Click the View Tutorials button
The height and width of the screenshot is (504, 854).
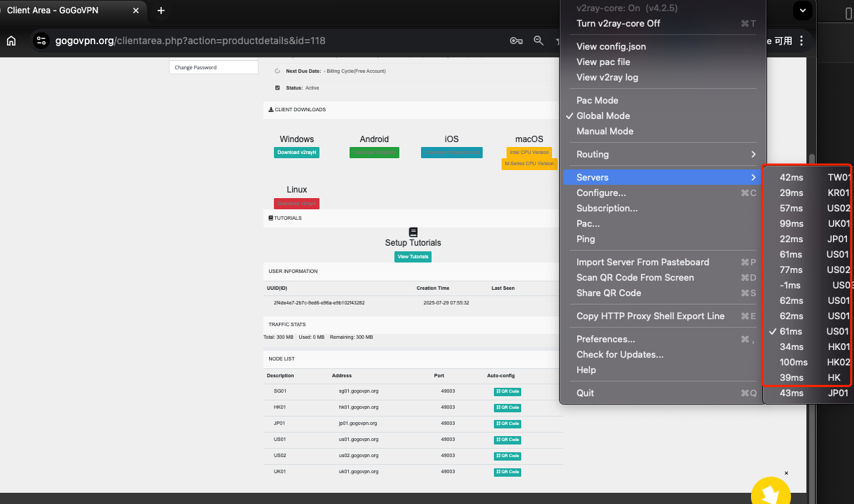[413, 257]
